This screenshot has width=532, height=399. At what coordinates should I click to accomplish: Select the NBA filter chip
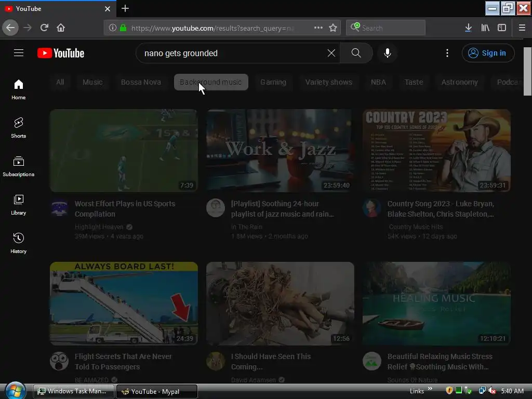pyautogui.click(x=378, y=82)
